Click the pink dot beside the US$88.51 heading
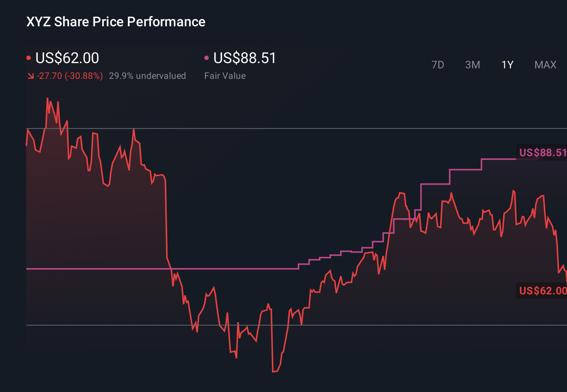Image resolution: width=567 pixels, height=392 pixels. click(206, 58)
